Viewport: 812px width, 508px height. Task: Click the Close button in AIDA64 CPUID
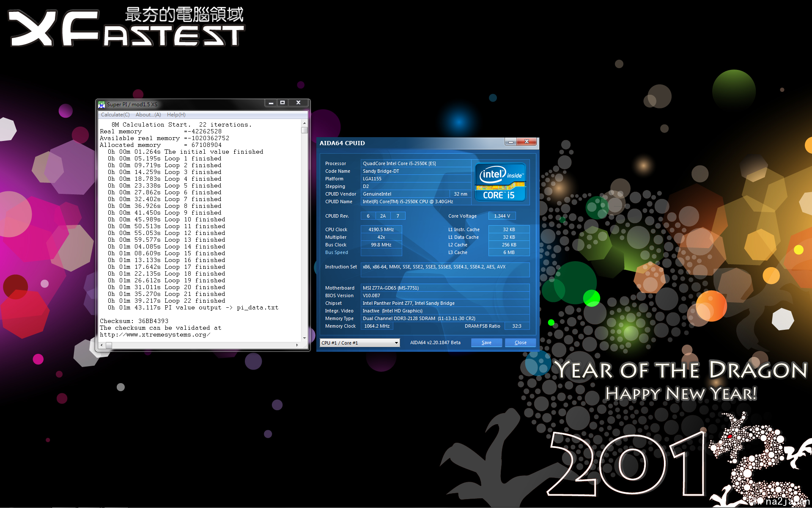coord(521,343)
